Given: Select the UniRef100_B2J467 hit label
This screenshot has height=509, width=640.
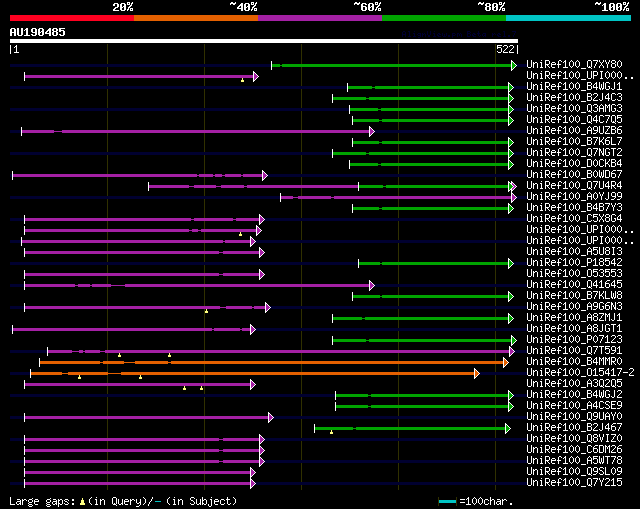Looking at the screenshot, I should click(574, 428).
